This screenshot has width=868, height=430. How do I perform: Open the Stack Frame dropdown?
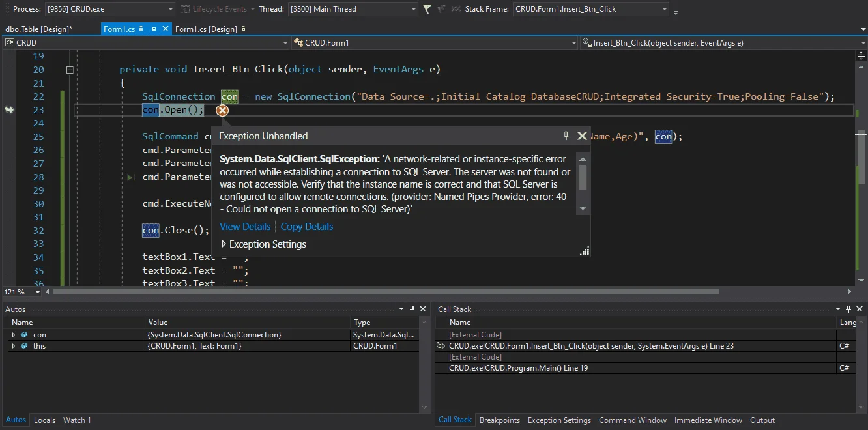(665, 9)
